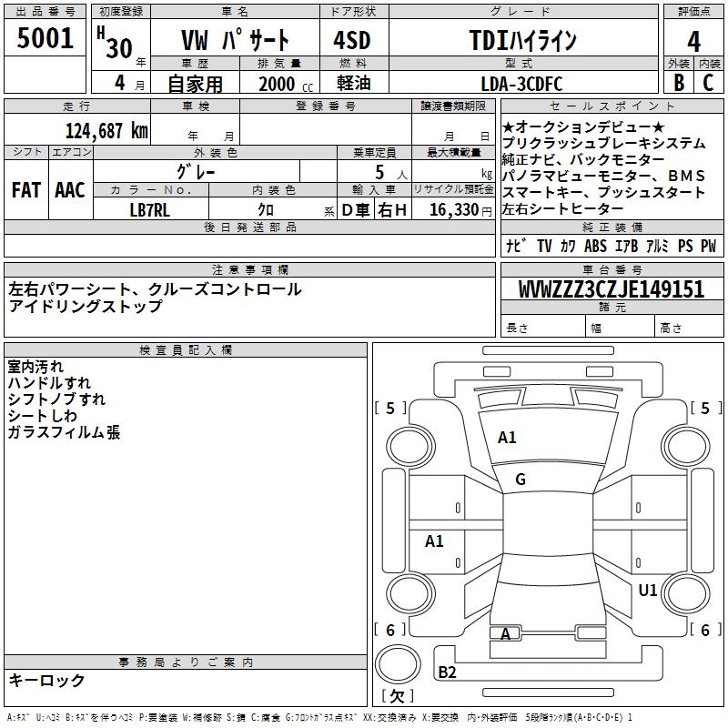Viewport: 728px width, 728px height.
Task: Click office notice キーロック
Action: (x=46, y=680)
